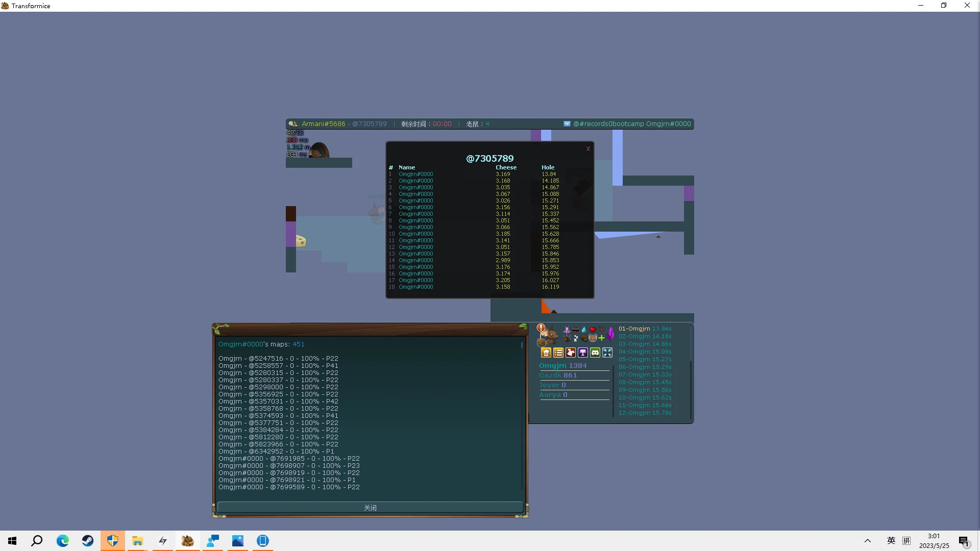Click the map code link @7305789 in the top bar
Screen dimensions: 980x551
tap(370, 124)
